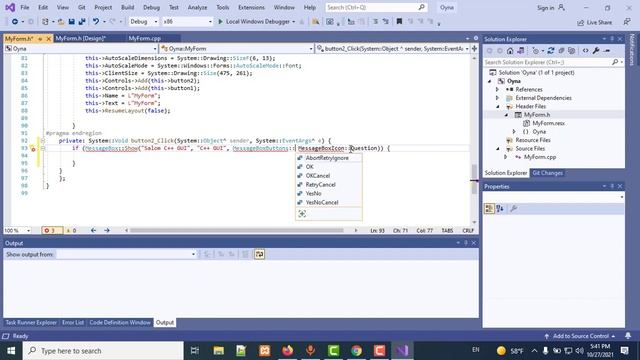
Task: Click Add to Source Control
Action: tap(580, 336)
